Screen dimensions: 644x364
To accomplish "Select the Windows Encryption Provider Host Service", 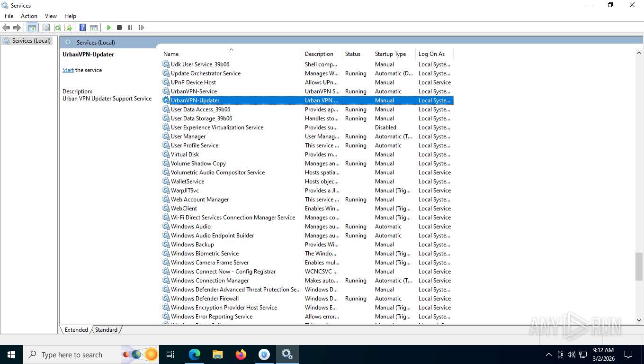I will pyautogui.click(x=307, y=308).
